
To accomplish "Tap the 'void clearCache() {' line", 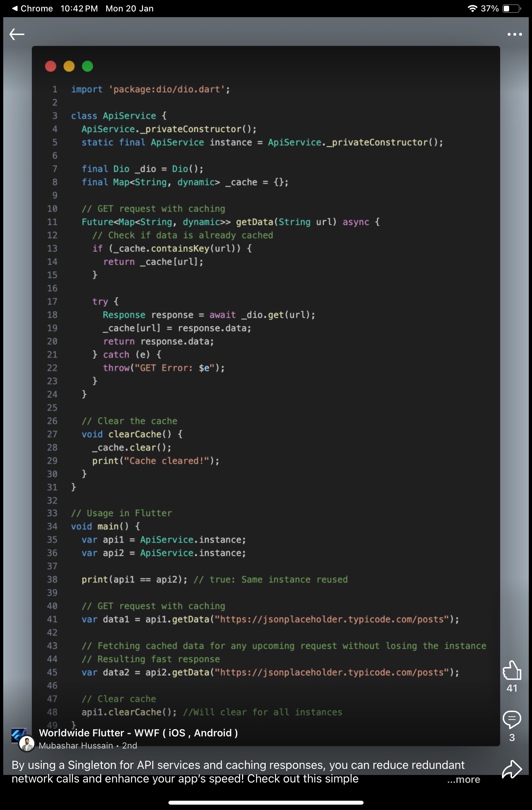I will click(132, 434).
